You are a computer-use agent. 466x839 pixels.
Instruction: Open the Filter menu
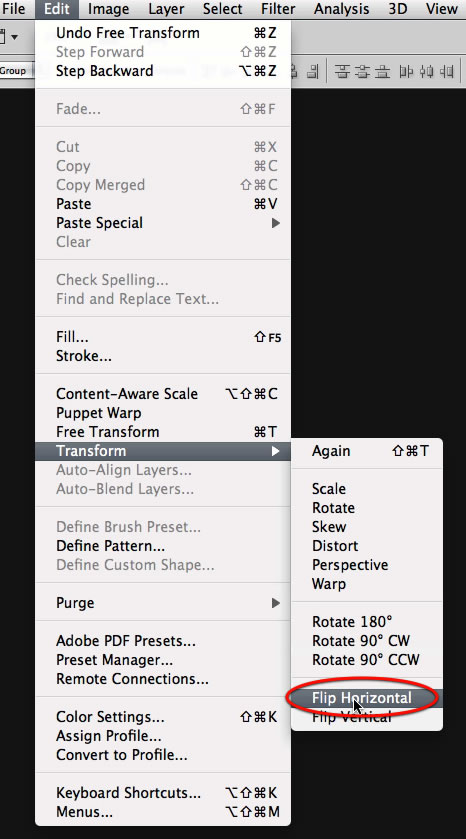(278, 9)
